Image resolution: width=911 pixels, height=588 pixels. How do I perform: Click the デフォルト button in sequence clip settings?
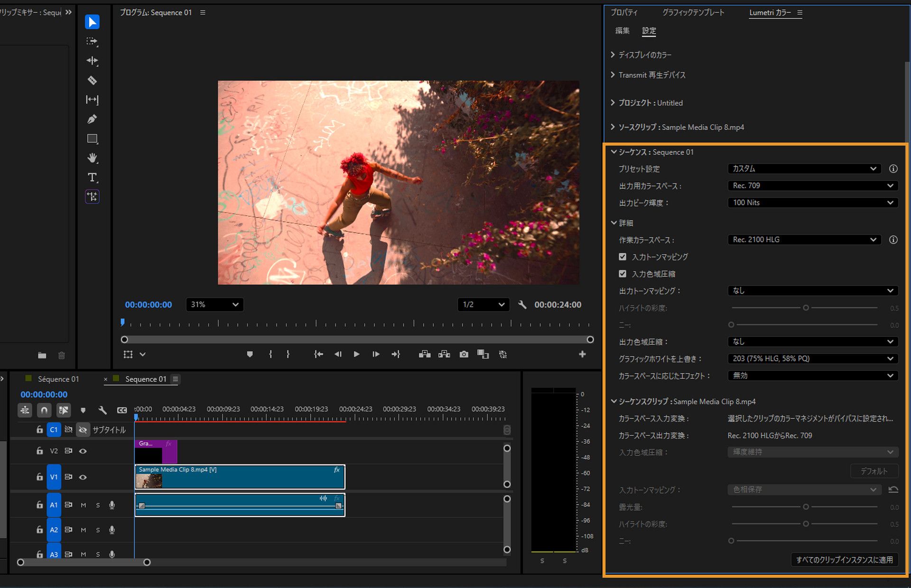(874, 471)
